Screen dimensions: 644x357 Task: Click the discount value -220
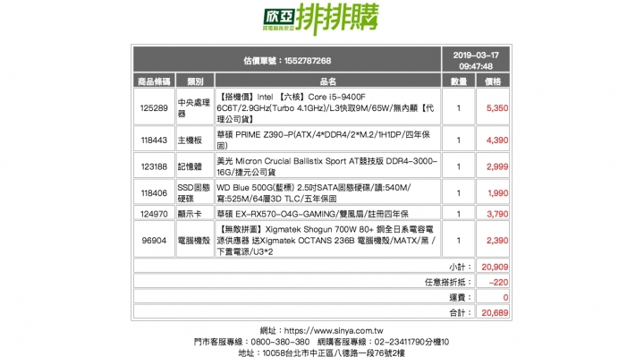point(498,282)
